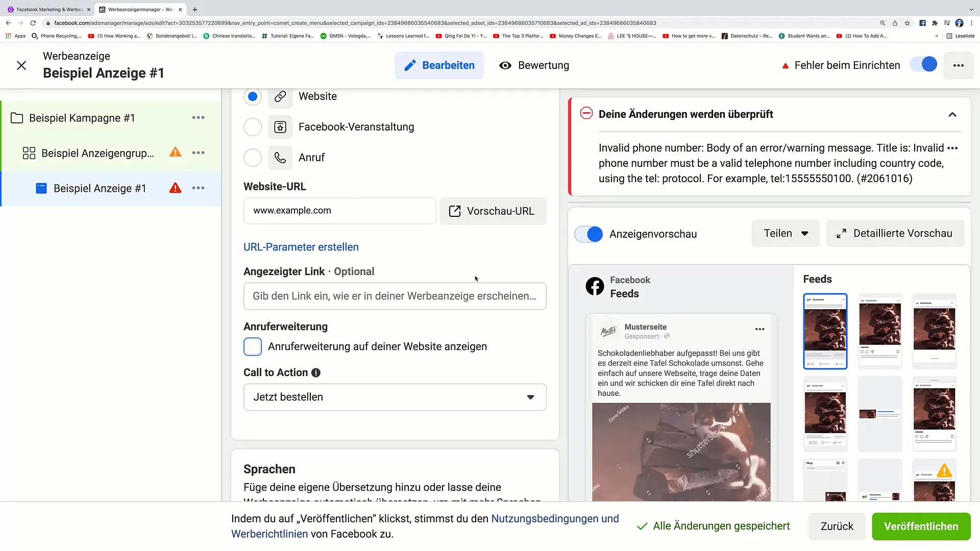Image resolution: width=980 pixels, height=551 pixels.
Task: Open the Leseliste reading list
Action: (960, 36)
